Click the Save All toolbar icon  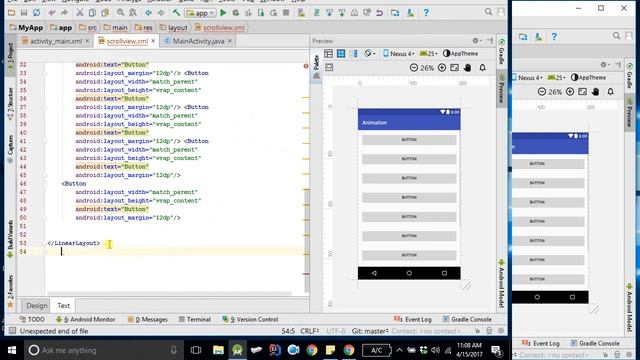point(24,13)
